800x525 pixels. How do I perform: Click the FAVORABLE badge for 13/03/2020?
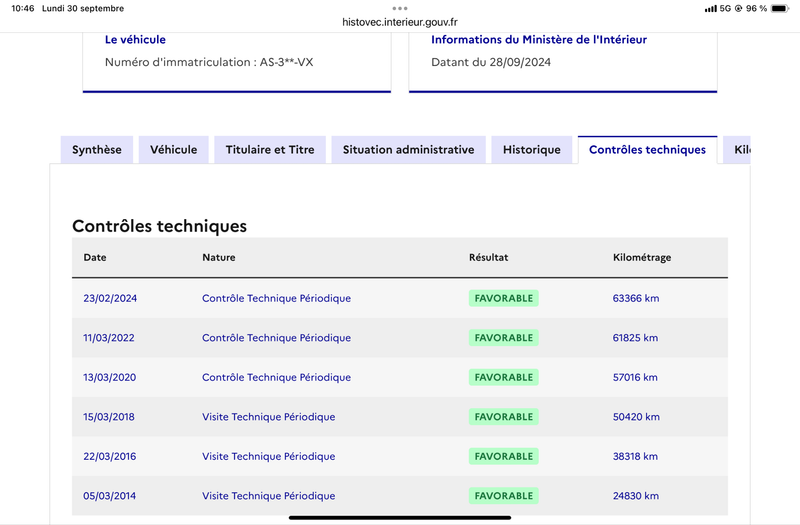[x=504, y=377]
